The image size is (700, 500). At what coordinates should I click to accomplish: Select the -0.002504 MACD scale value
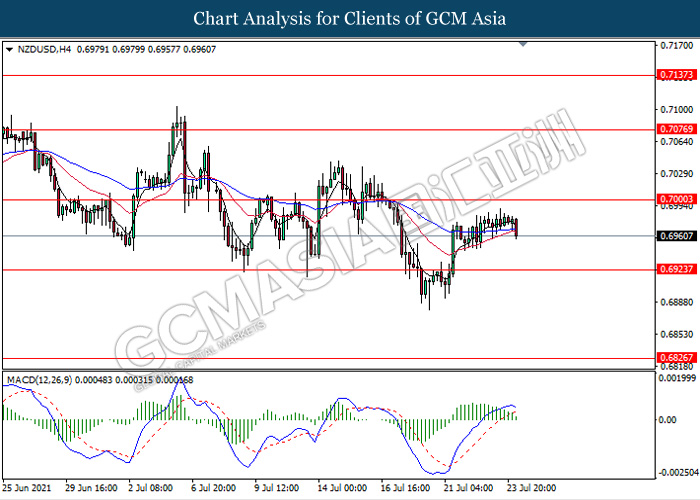(x=675, y=472)
